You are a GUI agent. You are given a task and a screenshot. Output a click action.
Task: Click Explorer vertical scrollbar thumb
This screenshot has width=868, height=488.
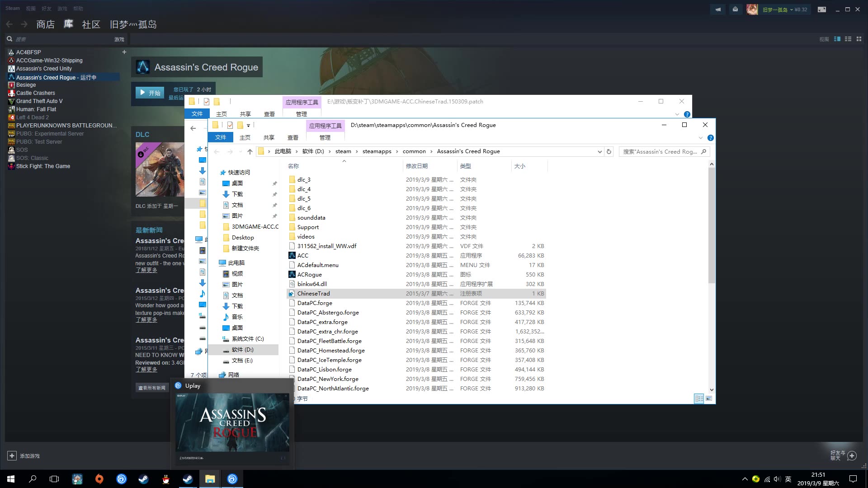point(712,225)
